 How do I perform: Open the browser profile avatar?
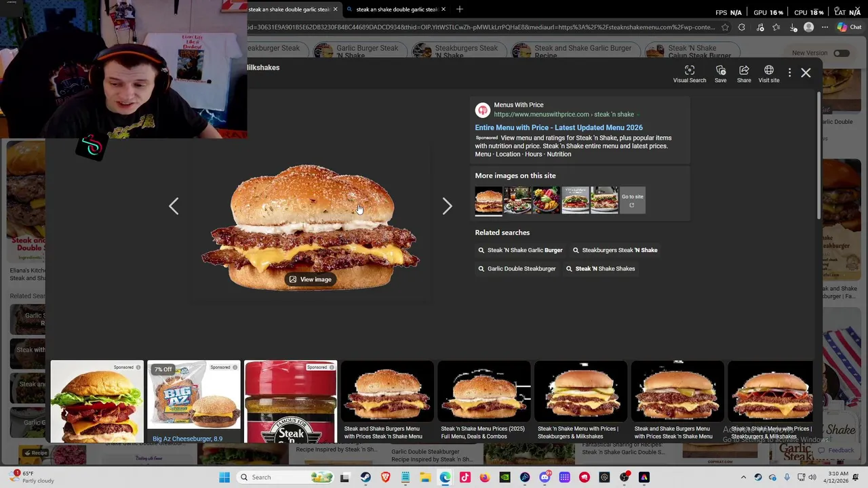pos(808,27)
